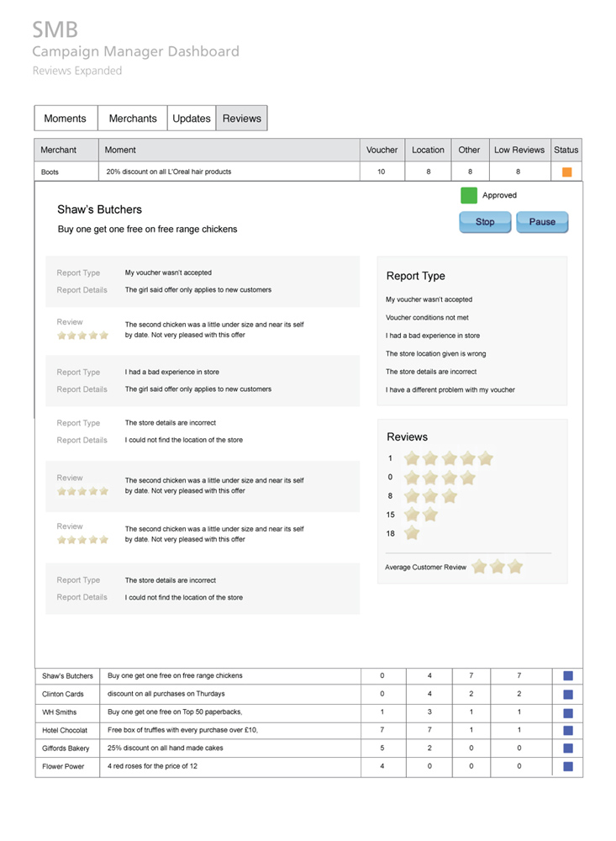Click the five-star rating row in Reviews

(x=448, y=458)
